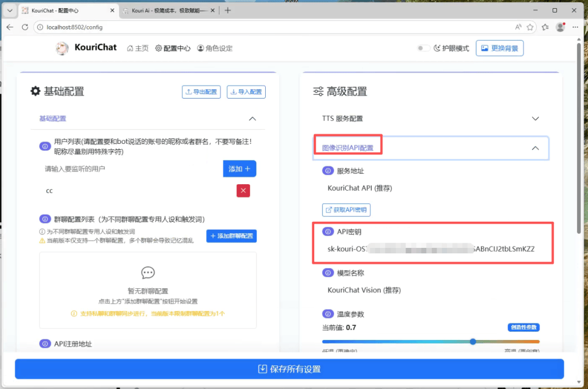The width and height of the screenshot is (588, 389).
Task: Click the 更换背景 button
Action: click(499, 48)
